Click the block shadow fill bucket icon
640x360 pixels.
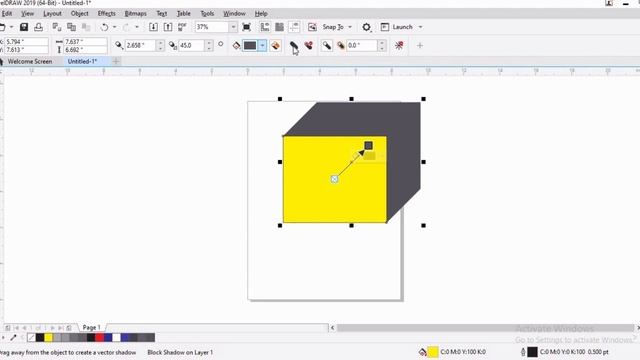236,45
